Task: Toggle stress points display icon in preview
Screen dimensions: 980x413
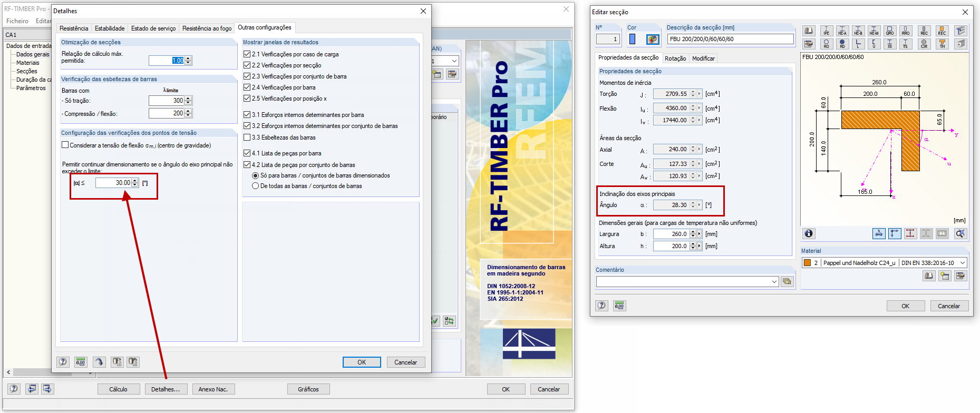Action: [910, 233]
